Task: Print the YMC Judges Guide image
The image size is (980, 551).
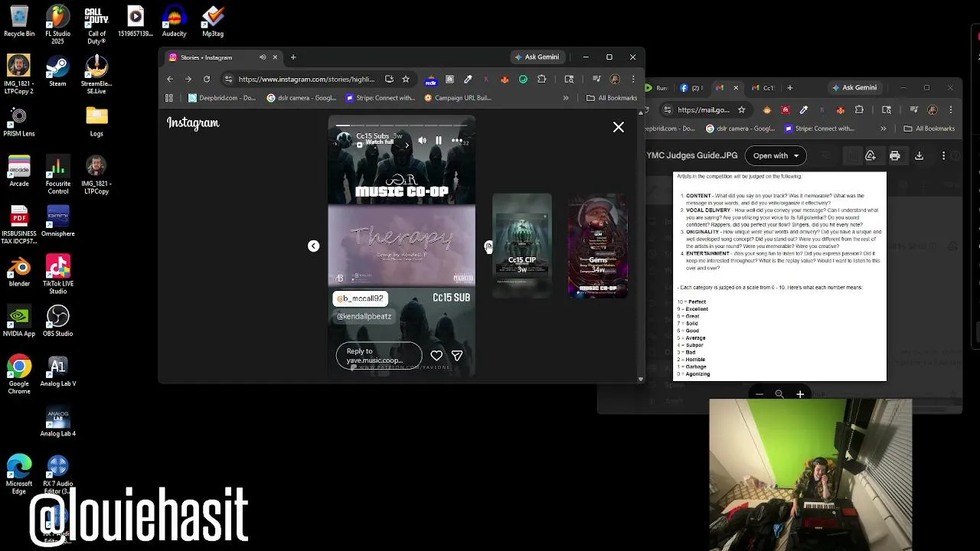Action: tap(895, 155)
